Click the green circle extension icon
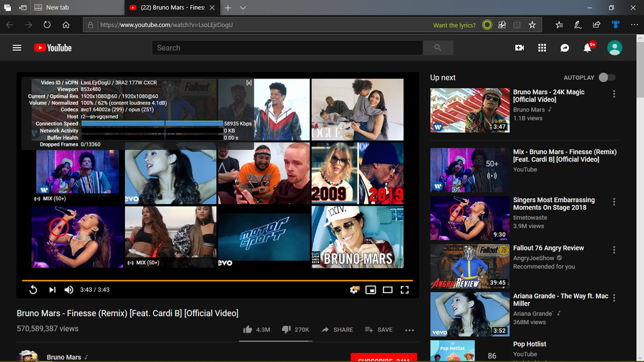This screenshot has width=644, height=362. point(487,25)
